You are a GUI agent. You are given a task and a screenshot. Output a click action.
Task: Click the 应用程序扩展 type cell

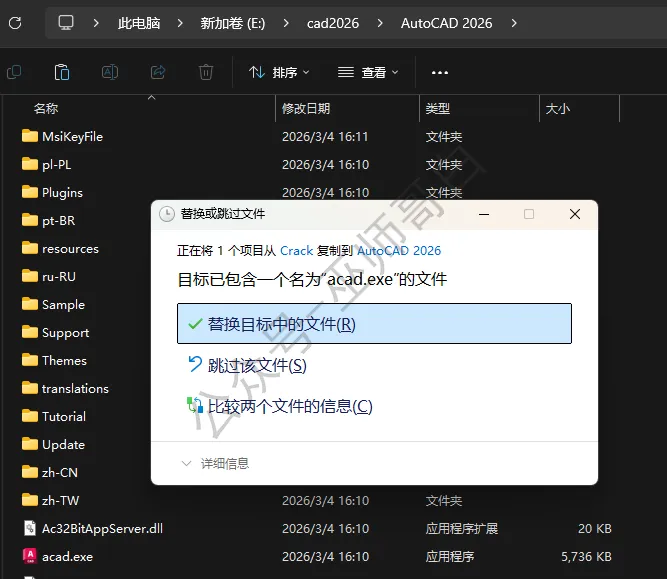tap(462, 528)
